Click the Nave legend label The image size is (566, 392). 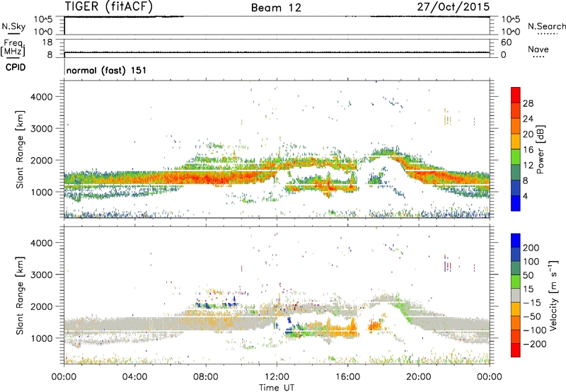point(538,49)
